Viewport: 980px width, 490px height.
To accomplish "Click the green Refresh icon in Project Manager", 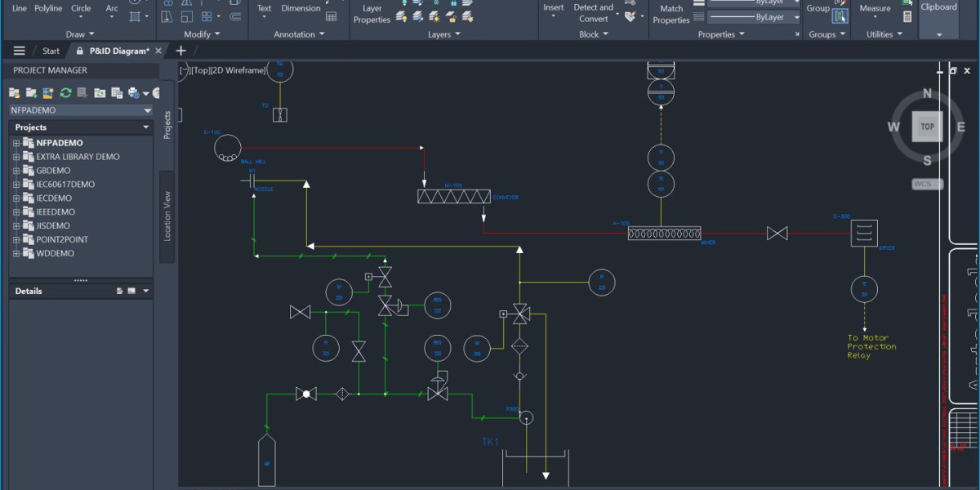I will (65, 93).
